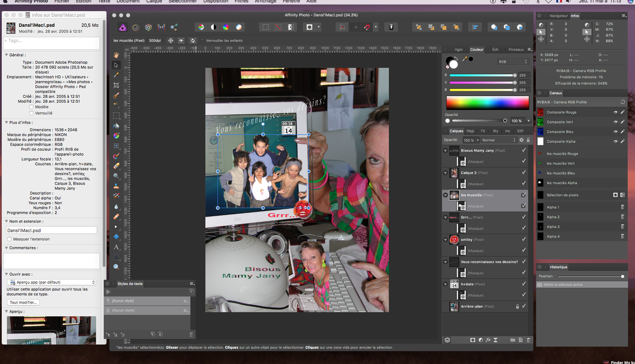Enable Verrouiller les enfants checkbox

click(201, 40)
